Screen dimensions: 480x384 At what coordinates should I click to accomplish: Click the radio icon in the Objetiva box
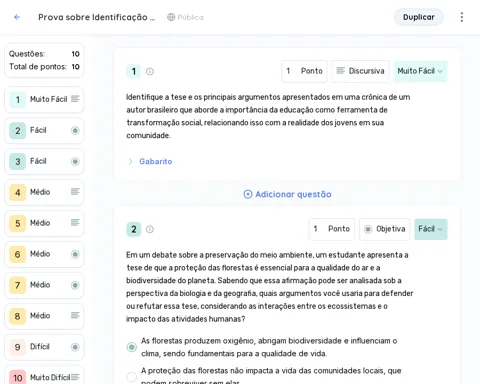point(368,229)
